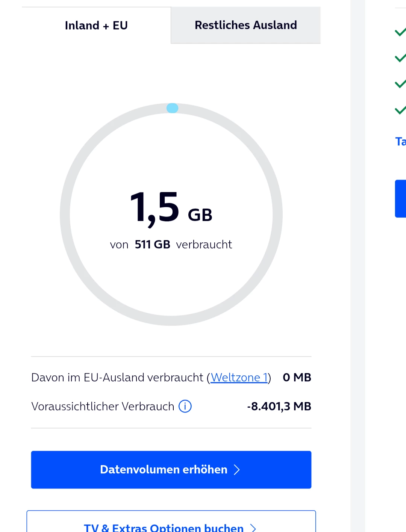The width and height of the screenshot is (406, 532).
Task: Click the -8.401,3 MB forecast value
Action: pyautogui.click(x=279, y=406)
